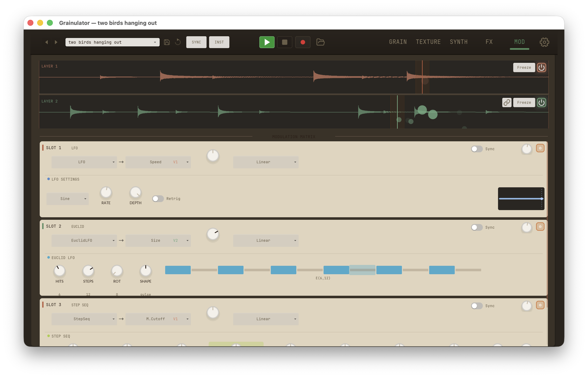The width and height of the screenshot is (588, 378).
Task: Click the Layer 2 waveform playhead
Action: pos(397,112)
